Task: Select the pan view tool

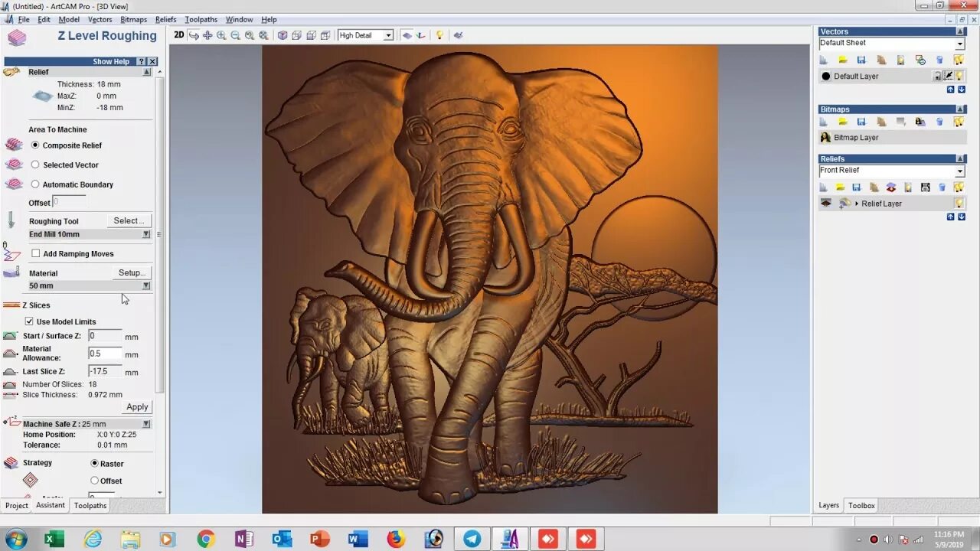Action: click(207, 35)
